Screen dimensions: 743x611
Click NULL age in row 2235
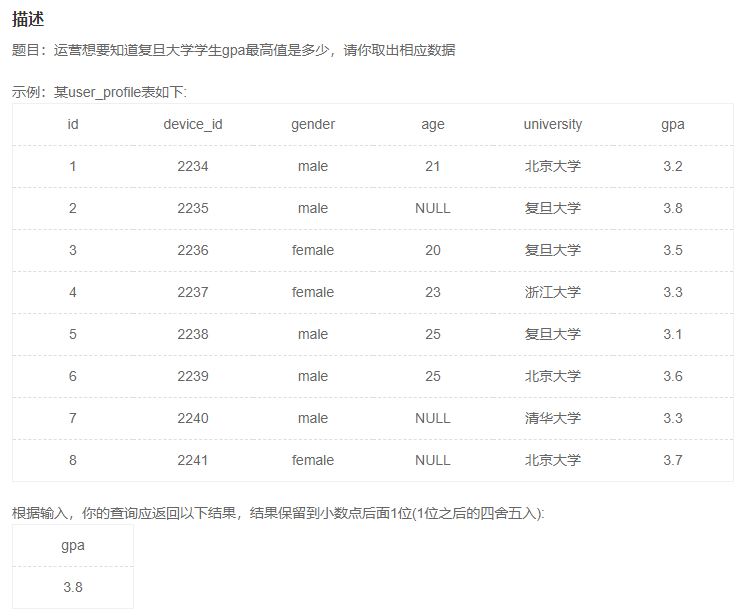[x=433, y=208]
